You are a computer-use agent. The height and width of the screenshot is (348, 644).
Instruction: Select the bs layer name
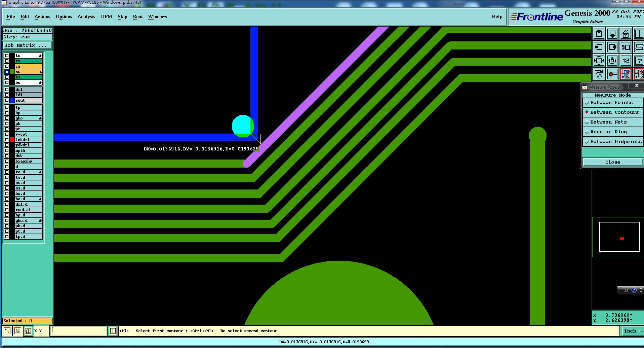pos(29,77)
